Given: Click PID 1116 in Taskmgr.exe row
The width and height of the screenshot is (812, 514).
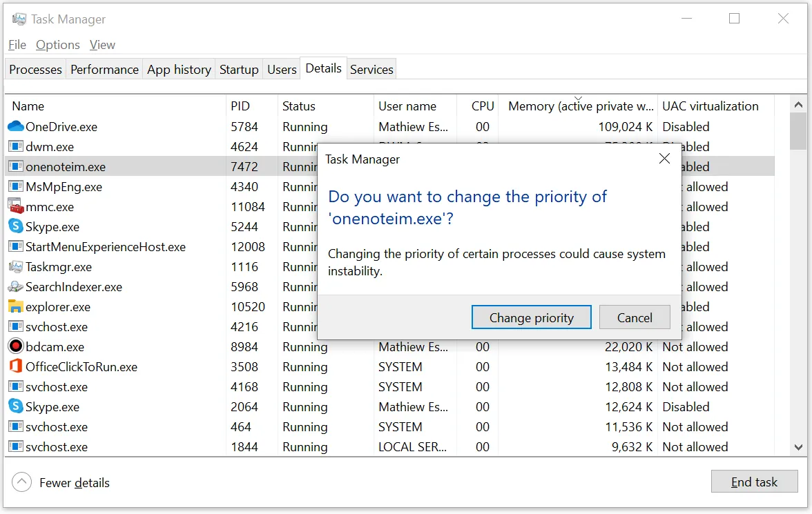Looking at the screenshot, I should tap(244, 267).
